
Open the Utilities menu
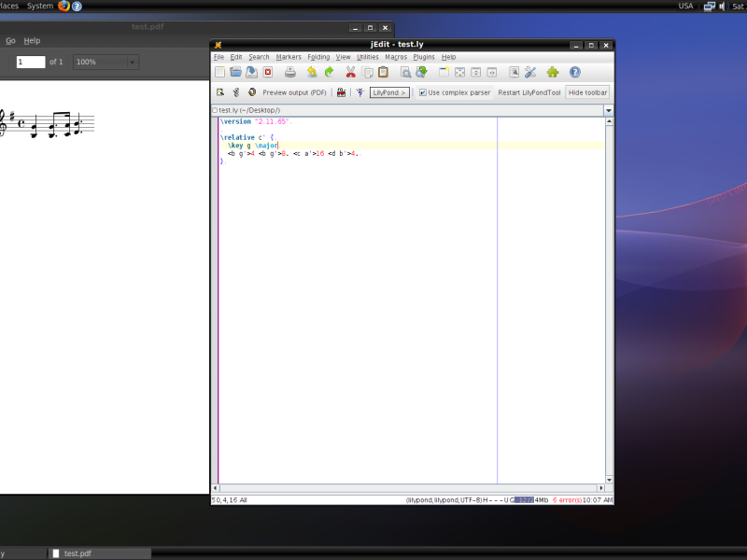[x=367, y=57]
